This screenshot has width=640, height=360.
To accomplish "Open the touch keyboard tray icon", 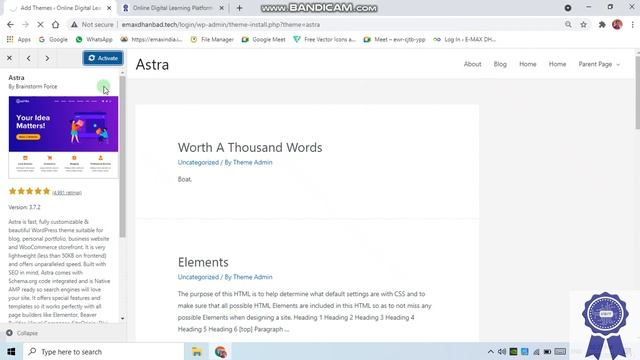I will coord(560,351).
